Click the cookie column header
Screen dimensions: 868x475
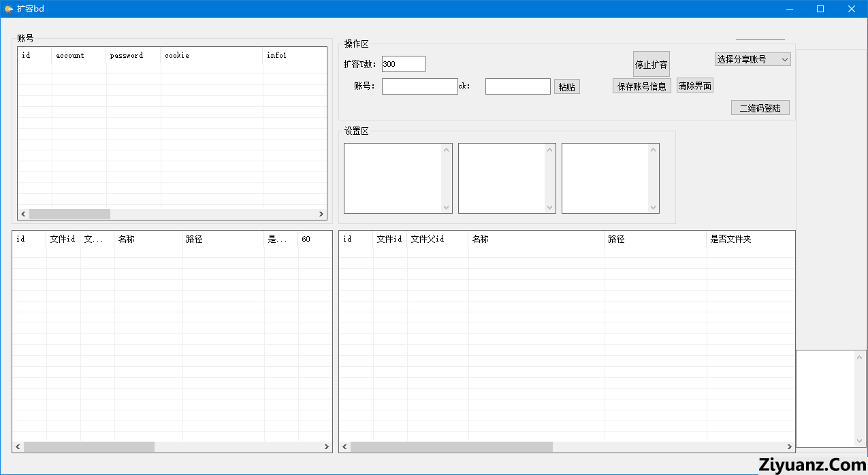[x=211, y=56]
